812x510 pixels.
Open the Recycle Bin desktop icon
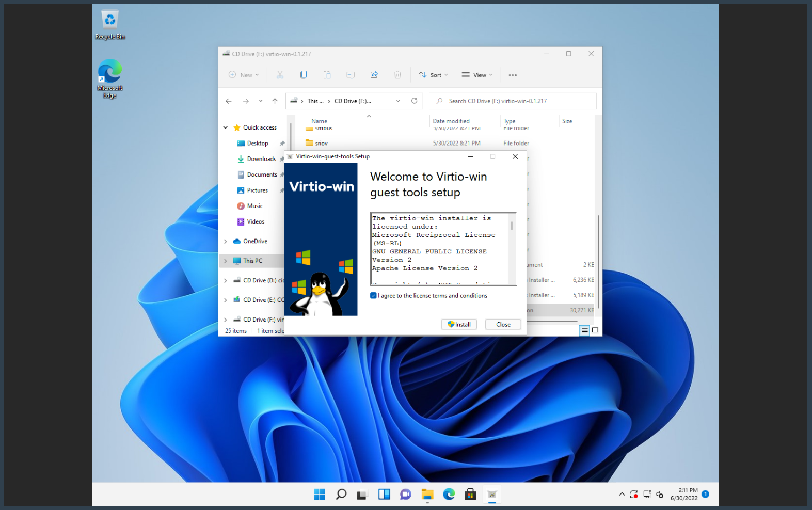(110, 25)
